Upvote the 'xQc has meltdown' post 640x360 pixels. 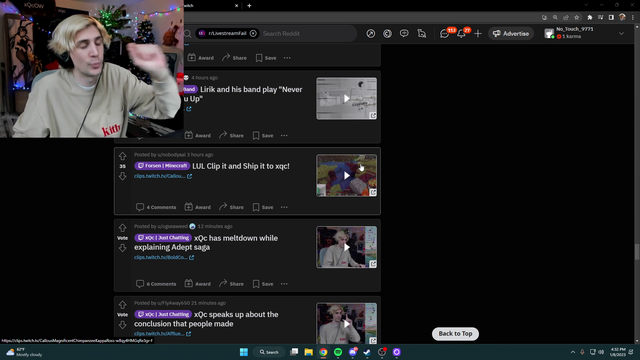pos(122,228)
